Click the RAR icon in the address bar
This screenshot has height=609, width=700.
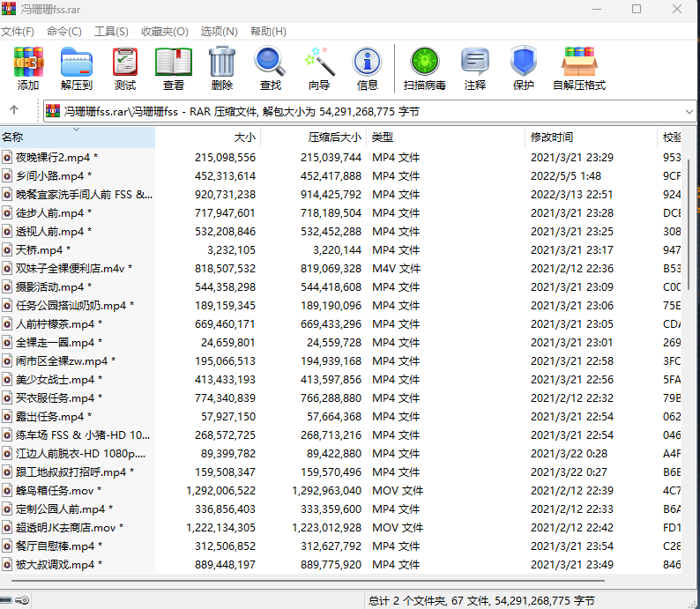click(x=53, y=111)
